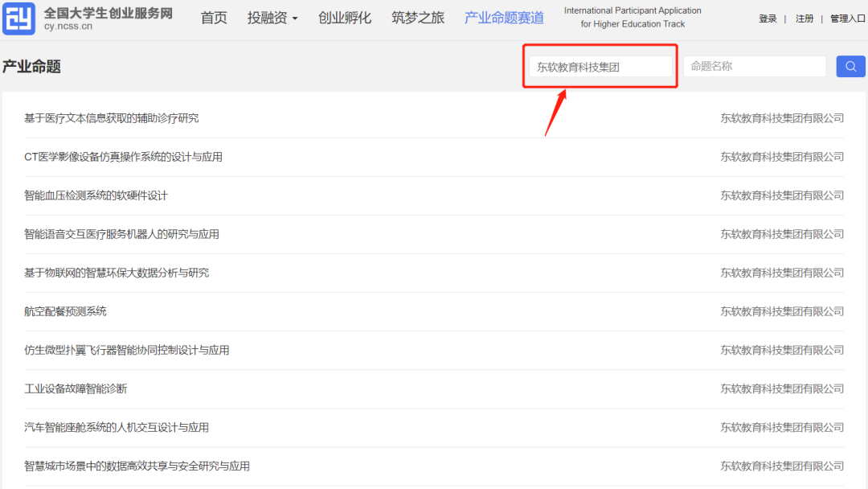Open 智能血压检测系统的软硬件设计 entry
This screenshot has width=868, height=489.
point(96,195)
